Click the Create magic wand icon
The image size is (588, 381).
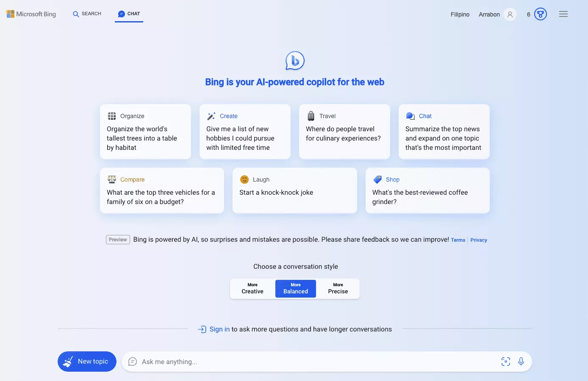click(x=211, y=116)
